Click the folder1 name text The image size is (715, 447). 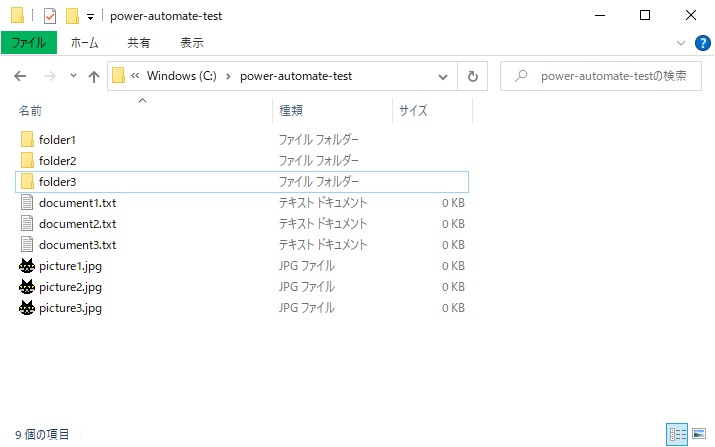(x=57, y=140)
